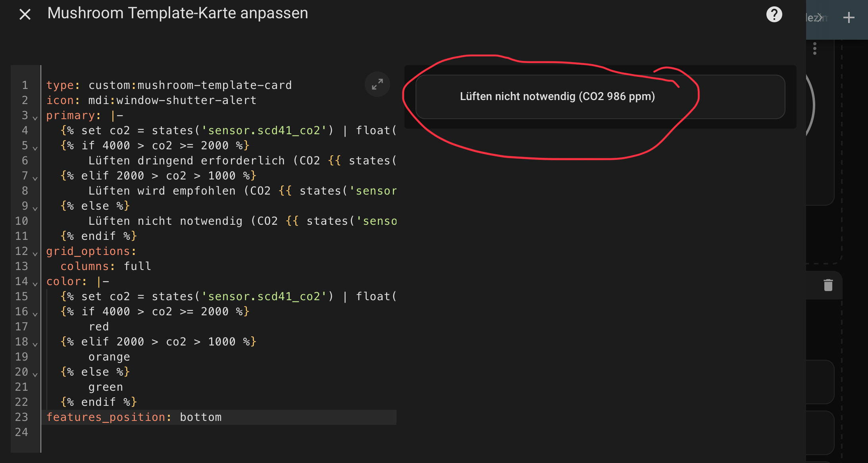The width and height of the screenshot is (868, 463).
Task: Collapse the primary block fold arrow
Action: pyautogui.click(x=35, y=118)
